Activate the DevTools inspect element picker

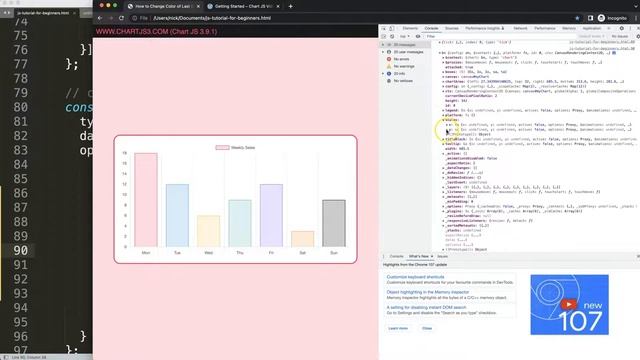(x=384, y=28)
